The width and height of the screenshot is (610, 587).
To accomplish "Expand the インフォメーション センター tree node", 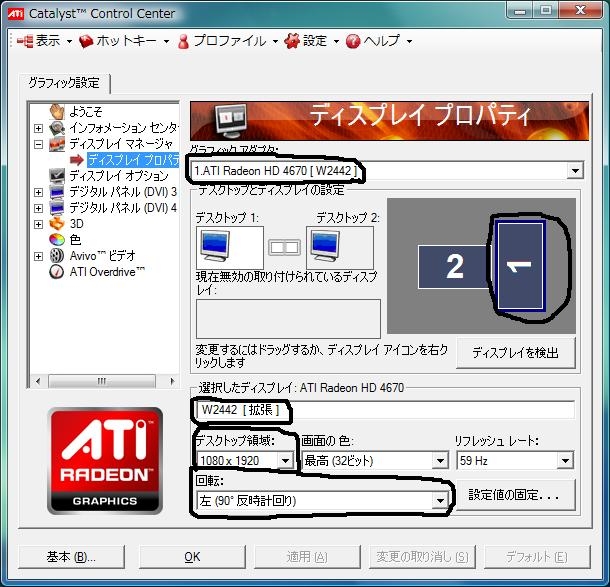I will coord(38,128).
